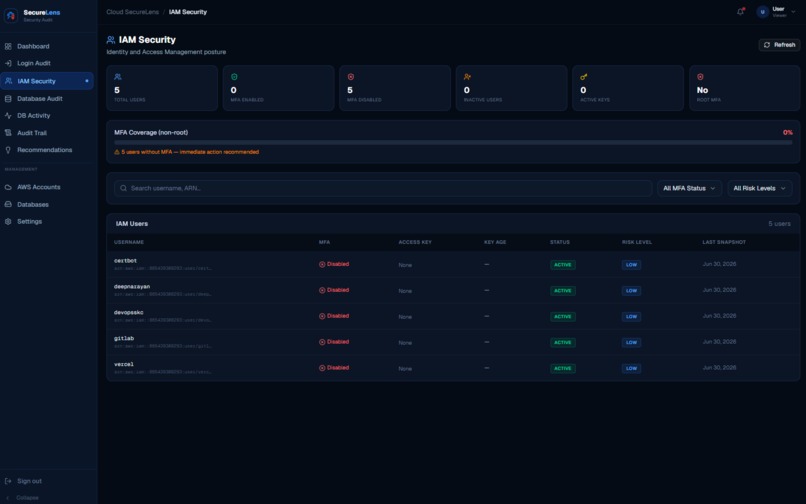This screenshot has width=806, height=504.
Task: Click the USERNAME column header
Action: [129, 242]
